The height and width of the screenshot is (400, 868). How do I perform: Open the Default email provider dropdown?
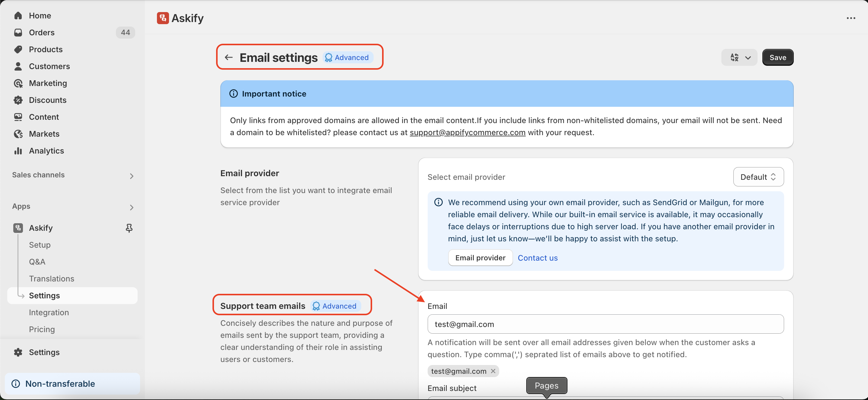point(758,177)
